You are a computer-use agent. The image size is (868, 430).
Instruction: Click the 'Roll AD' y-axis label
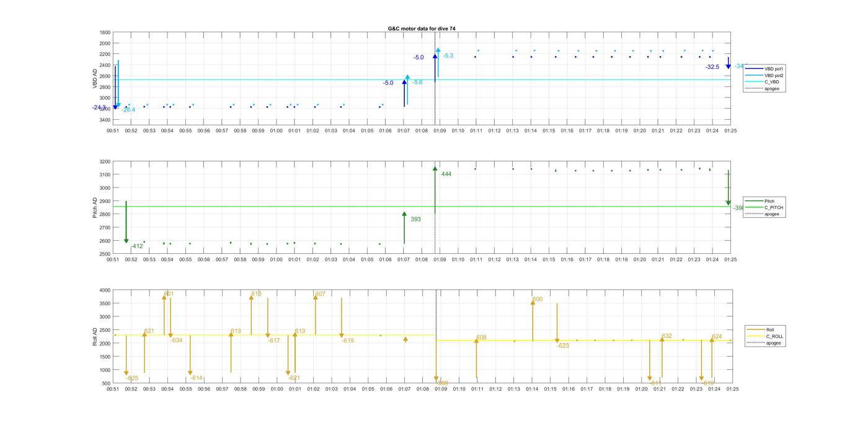(x=95, y=336)
